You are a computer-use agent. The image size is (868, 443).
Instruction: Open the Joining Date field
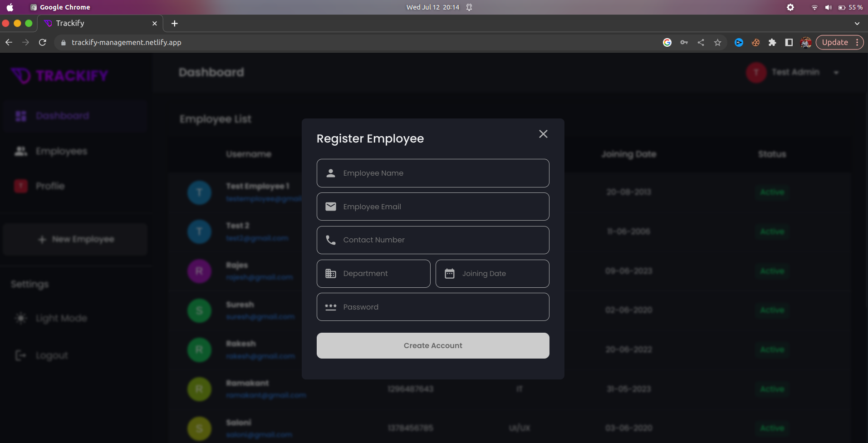(x=492, y=274)
